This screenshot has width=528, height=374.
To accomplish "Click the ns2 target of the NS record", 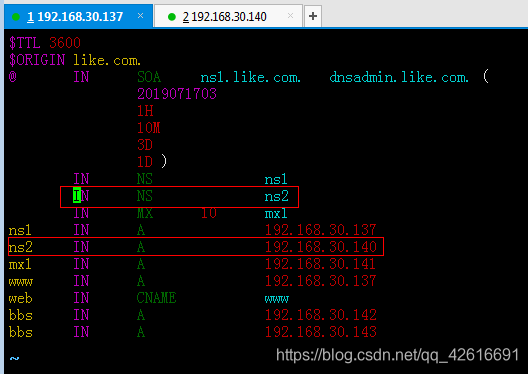I will pos(276,196).
